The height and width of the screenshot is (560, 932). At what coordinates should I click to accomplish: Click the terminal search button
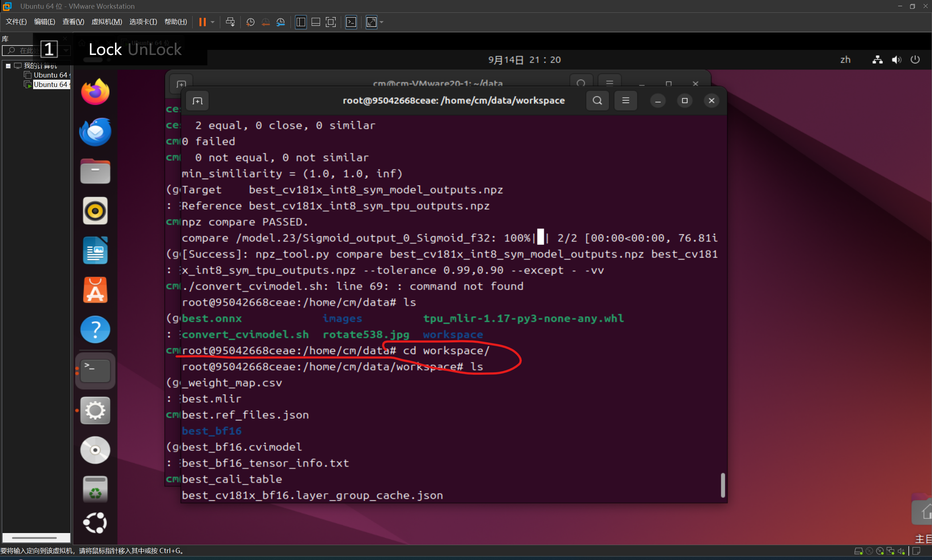click(597, 100)
